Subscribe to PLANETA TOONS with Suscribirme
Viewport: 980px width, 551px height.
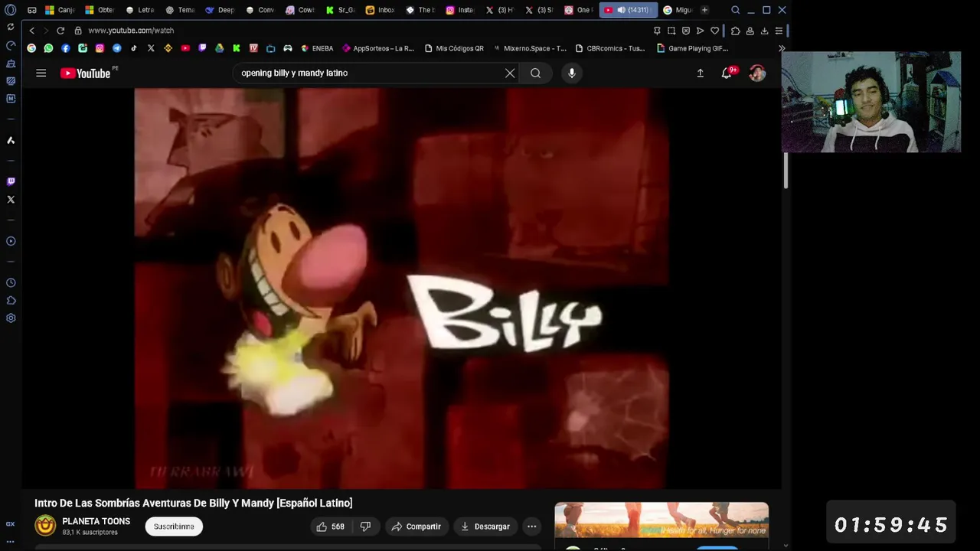tap(174, 527)
